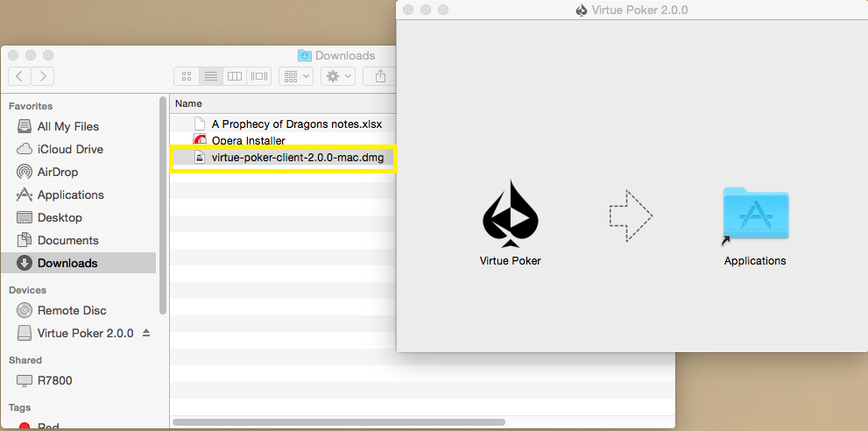The image size is (868, 431).
Task: Close the Virtue Poker 2.0.0 window
Action: pos(408,10)
